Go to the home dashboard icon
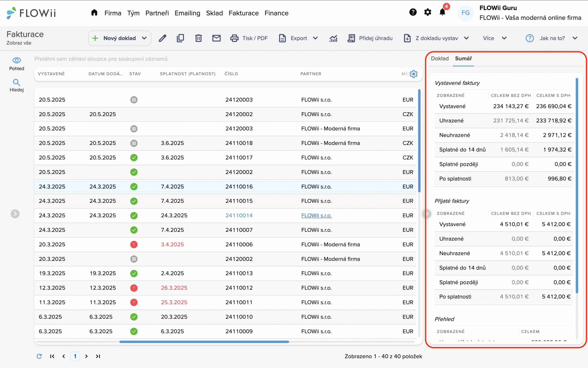The width and height of the screenshot is (588, 368). (x=94, y=13)
